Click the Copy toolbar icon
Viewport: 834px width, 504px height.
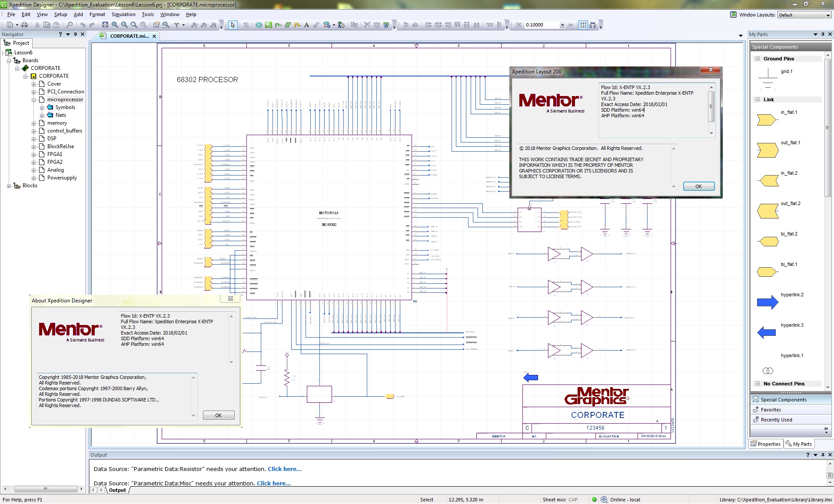(x=47, y=25)
